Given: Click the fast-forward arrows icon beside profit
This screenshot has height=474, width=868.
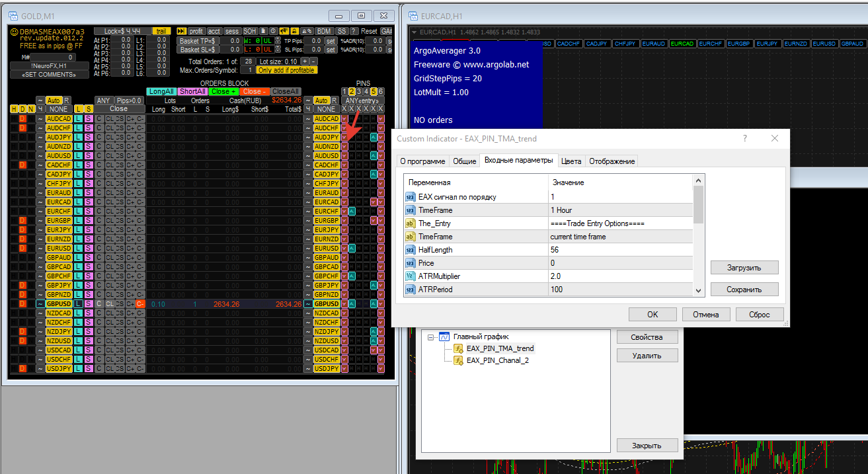Looking at the screenshot, I should click(181, 31).
